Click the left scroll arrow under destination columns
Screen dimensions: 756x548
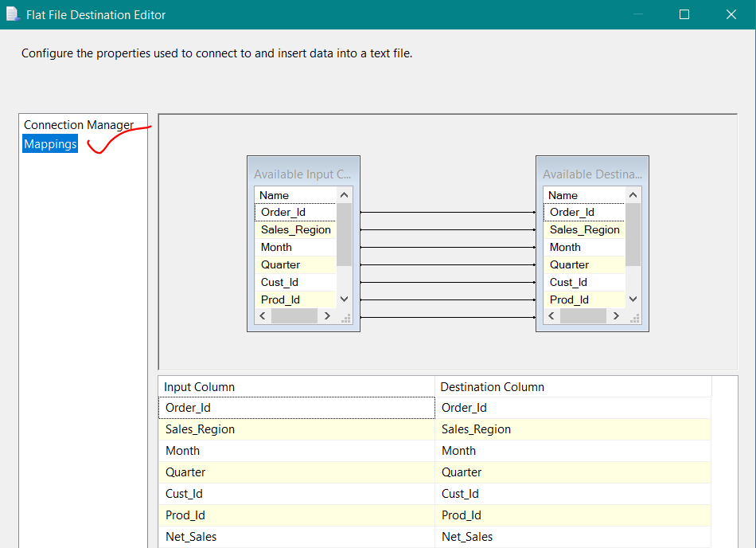pyautogui.click(x=551, y=315)
